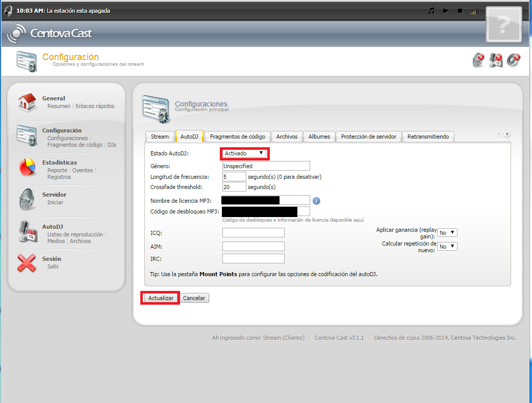Click Iniciar under Servidor
This screenshot has width=532, height=403.
coord(55,202)
